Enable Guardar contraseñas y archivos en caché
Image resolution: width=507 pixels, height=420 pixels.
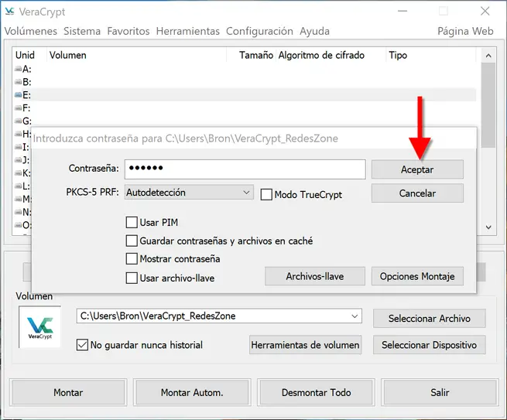point(132,241)
